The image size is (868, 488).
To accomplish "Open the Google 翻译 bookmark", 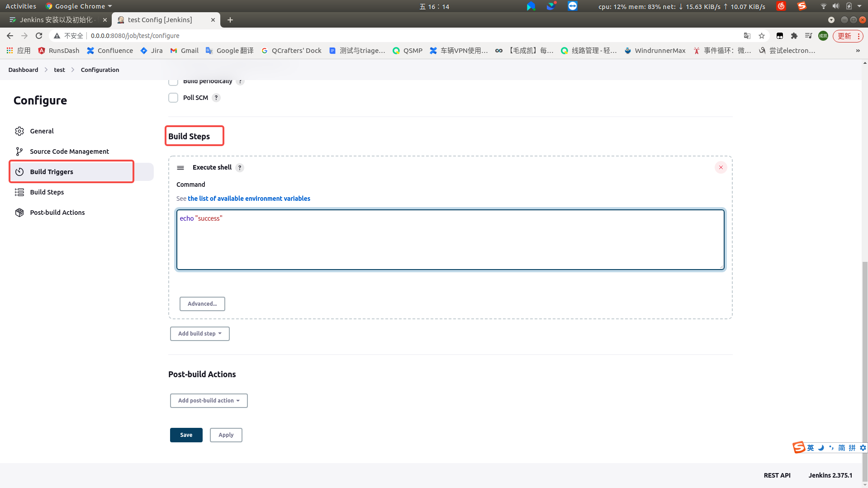I will click(230, 51).
